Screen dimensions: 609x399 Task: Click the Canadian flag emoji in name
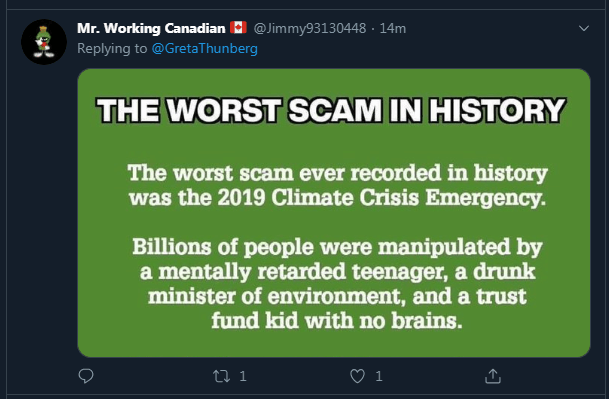coord(238,28)
